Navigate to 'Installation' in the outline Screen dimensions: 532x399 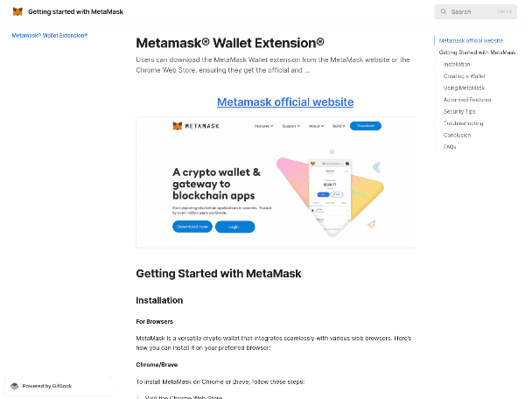[x=457, y=64]
